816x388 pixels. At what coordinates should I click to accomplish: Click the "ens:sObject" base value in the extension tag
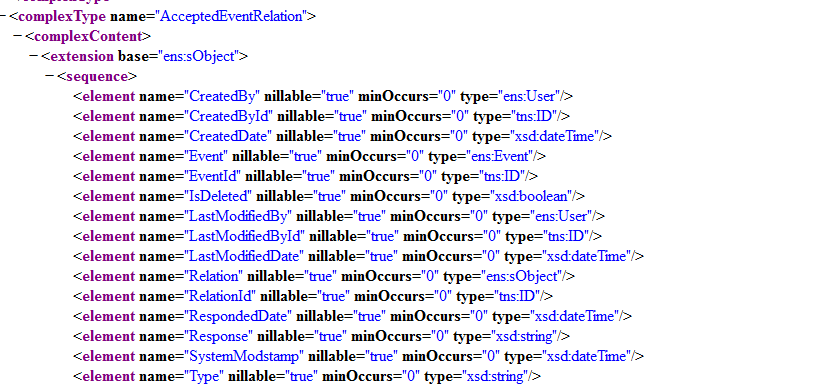[x=199, y=56]
